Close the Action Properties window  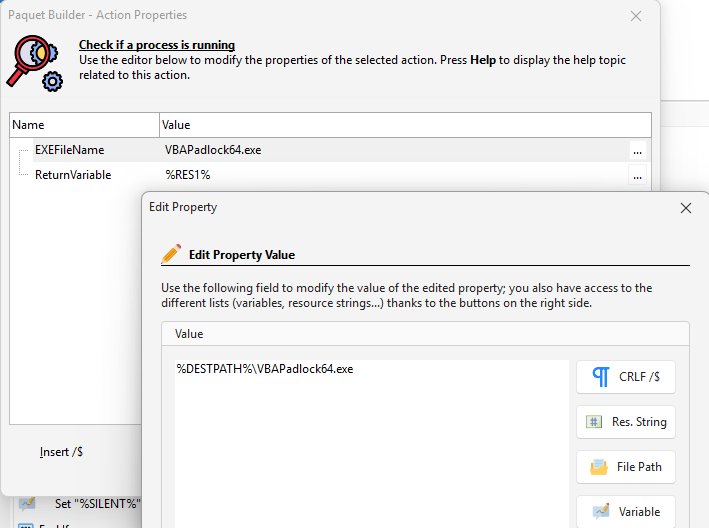[x=636, y=16]
